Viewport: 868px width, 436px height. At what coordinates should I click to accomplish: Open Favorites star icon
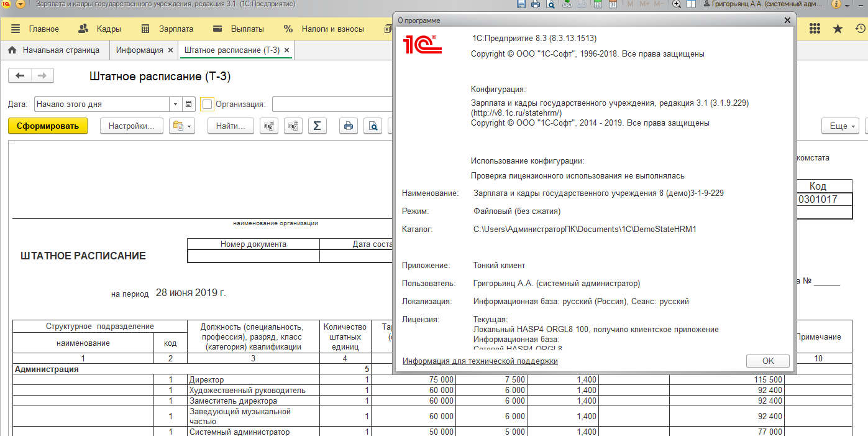[x=838, y=29]
